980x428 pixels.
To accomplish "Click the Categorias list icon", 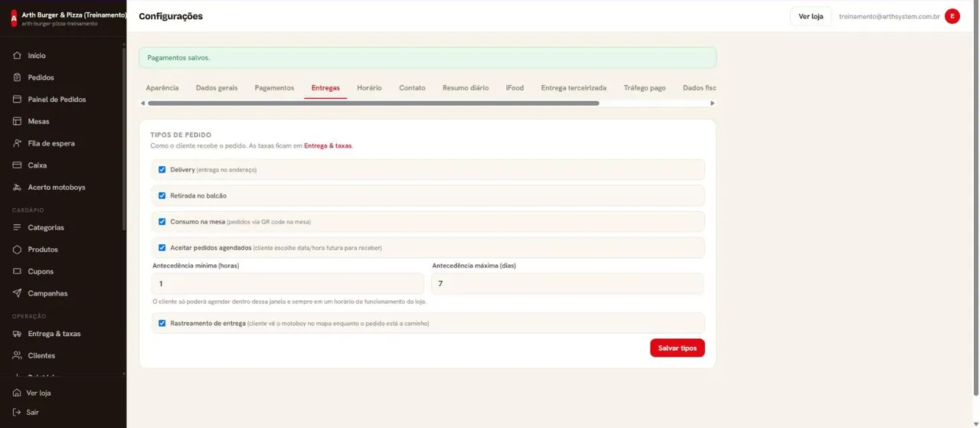I will [x=17, y=227].
